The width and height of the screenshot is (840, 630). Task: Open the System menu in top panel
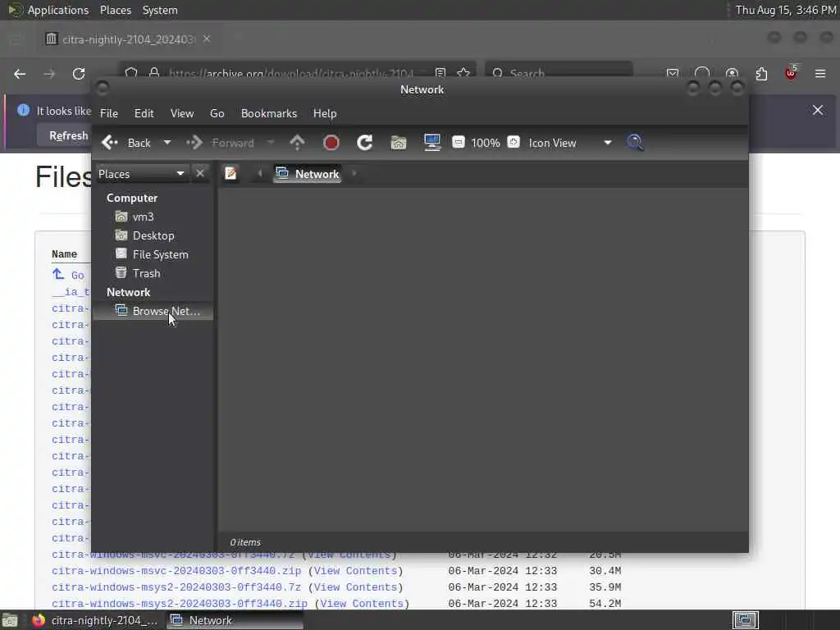click(160, 10)
